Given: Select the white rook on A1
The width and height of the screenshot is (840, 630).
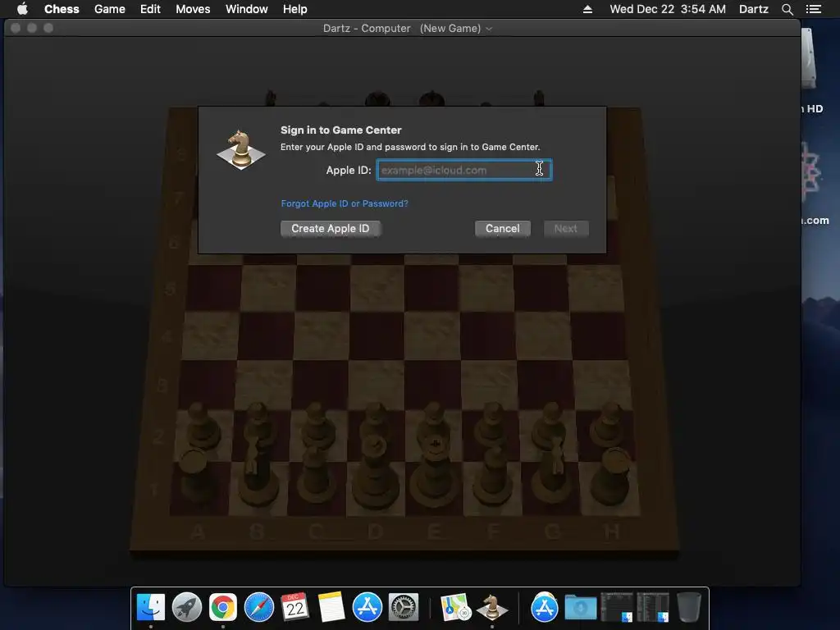Looking at the screenshot, I should click(195, 474).
